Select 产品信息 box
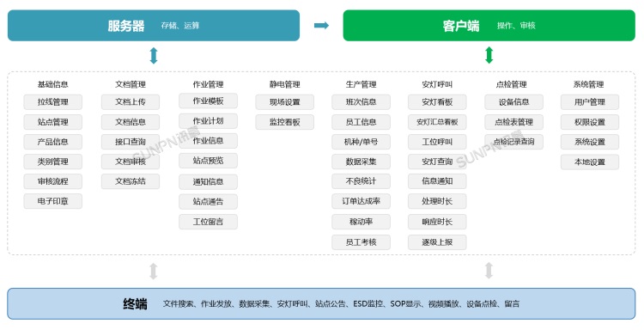This screenshot has width=644, height=330. pos(52,142)
